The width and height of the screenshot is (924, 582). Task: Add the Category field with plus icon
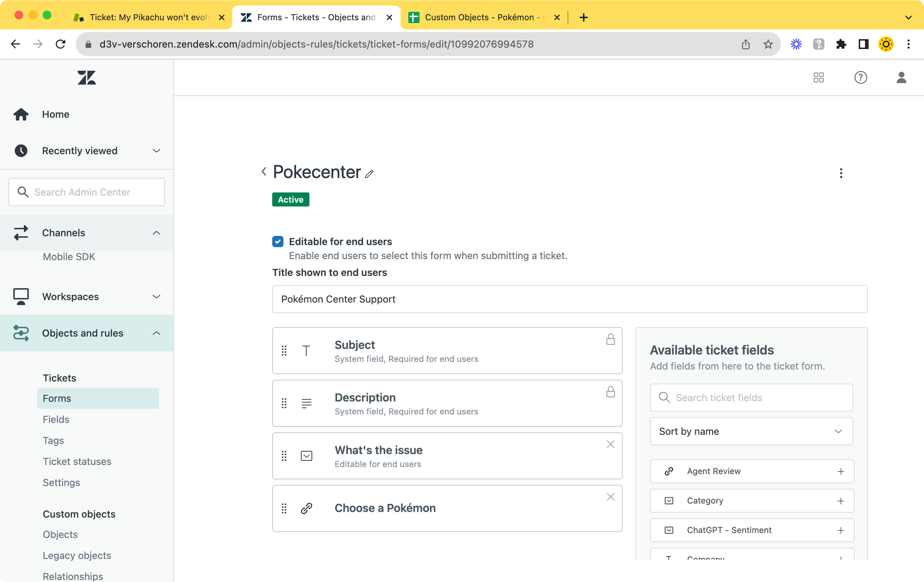coord(840,501)
